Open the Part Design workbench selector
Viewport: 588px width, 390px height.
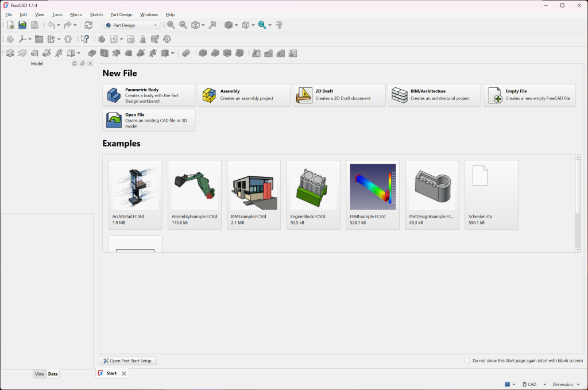coord(132,25)
